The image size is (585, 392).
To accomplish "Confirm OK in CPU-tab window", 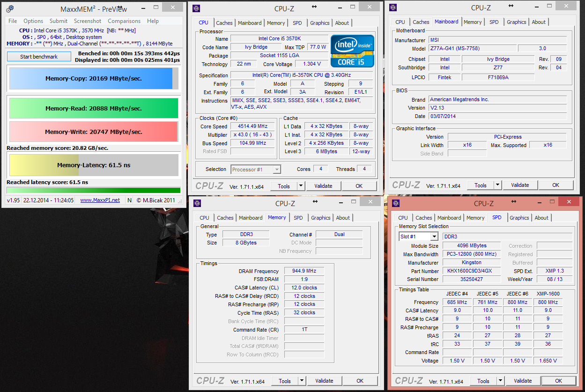I will 359,186.
